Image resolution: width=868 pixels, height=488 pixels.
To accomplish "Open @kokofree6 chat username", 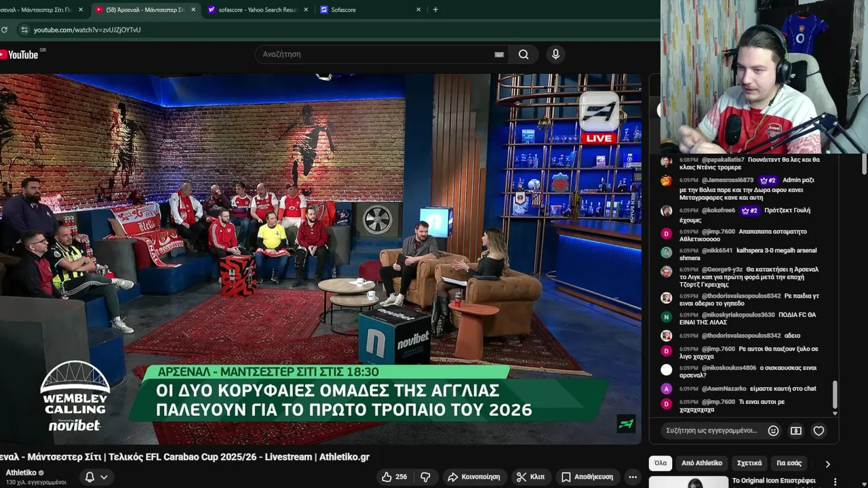I will click(719, 211).
